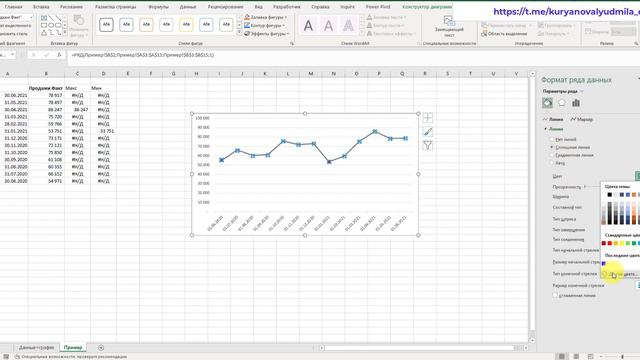Switch to the Линия tab in format pane
Image resolution: width=640 pixels, height=360 pixels.
coord(553,119)
